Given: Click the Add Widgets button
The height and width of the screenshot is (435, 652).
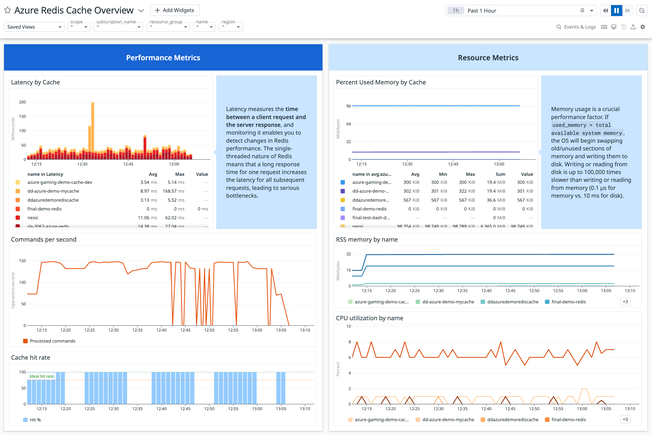Looking at the screenshot, I should tap(174, 10).
